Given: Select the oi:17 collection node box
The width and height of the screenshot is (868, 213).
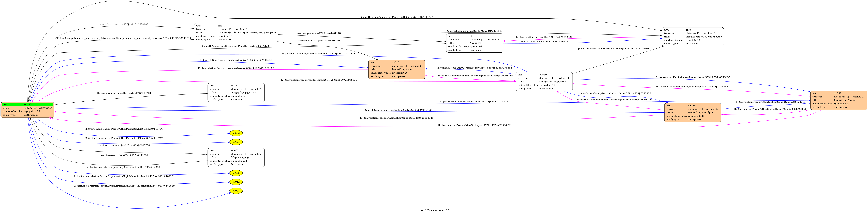Looking at the screenshot, I should click(236, 93).
